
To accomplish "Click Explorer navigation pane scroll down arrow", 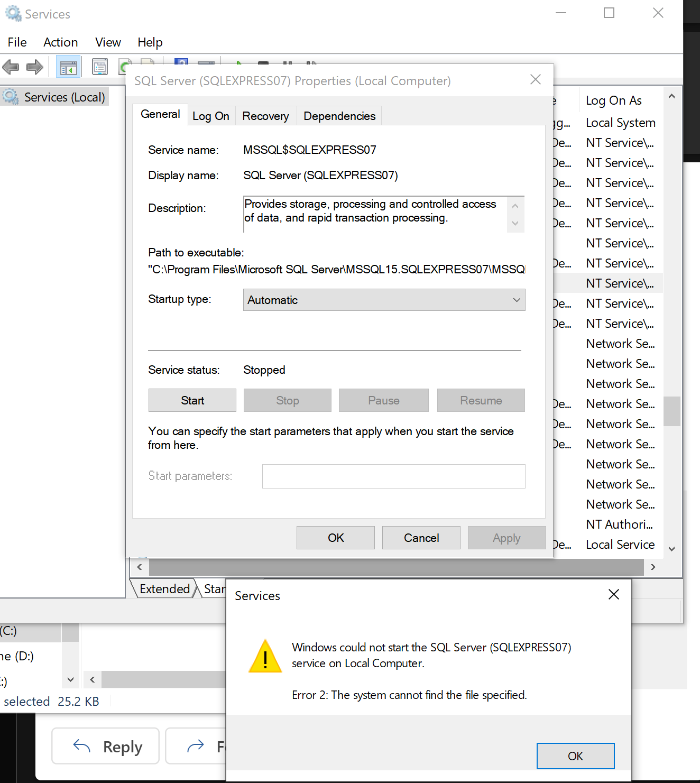I will (70, 680).
